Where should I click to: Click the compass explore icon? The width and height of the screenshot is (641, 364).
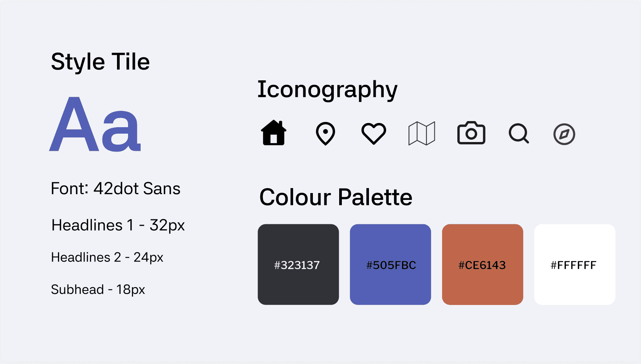point(564,134)
